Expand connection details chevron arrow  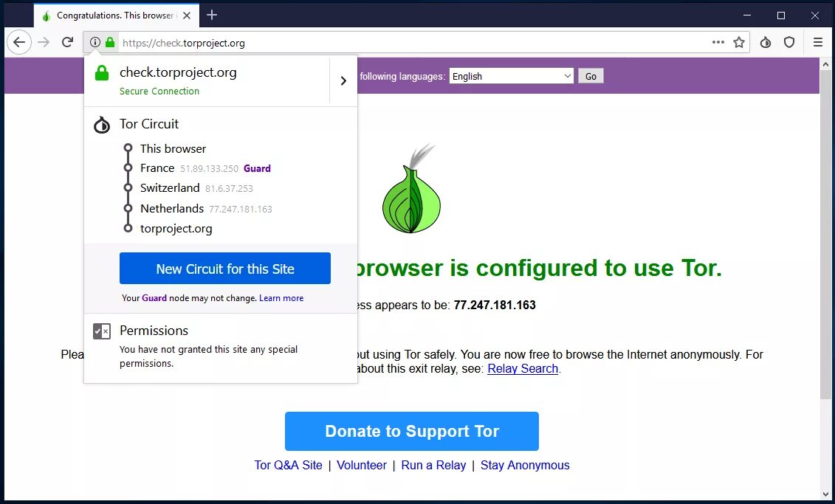(343, 80)
